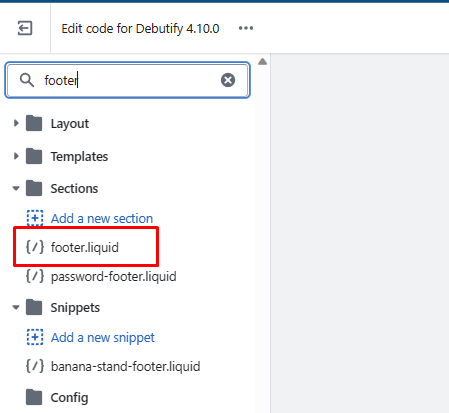Viewport: 449px width, 413px height.
Task: Click the scrollbar up arrow
Action: (x=263, y=62)
